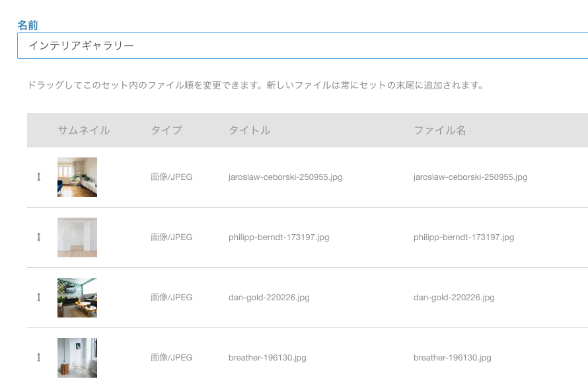The width and height of the screenshot is (588, 381).
Task: Click the drag handle for jaroslaw-ceborski-250955.jpg
Action: [39, 177]
